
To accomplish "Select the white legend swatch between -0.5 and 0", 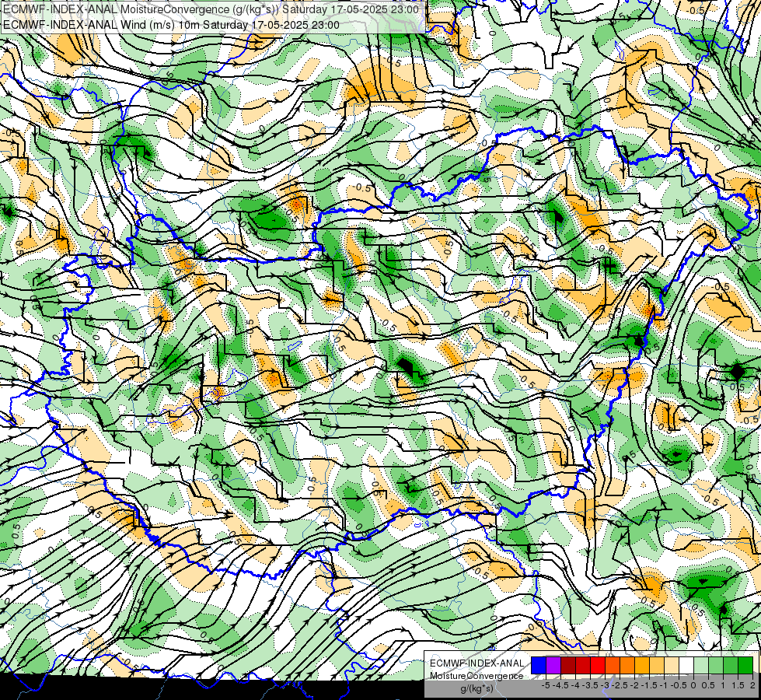I will [x=686, y=666].
